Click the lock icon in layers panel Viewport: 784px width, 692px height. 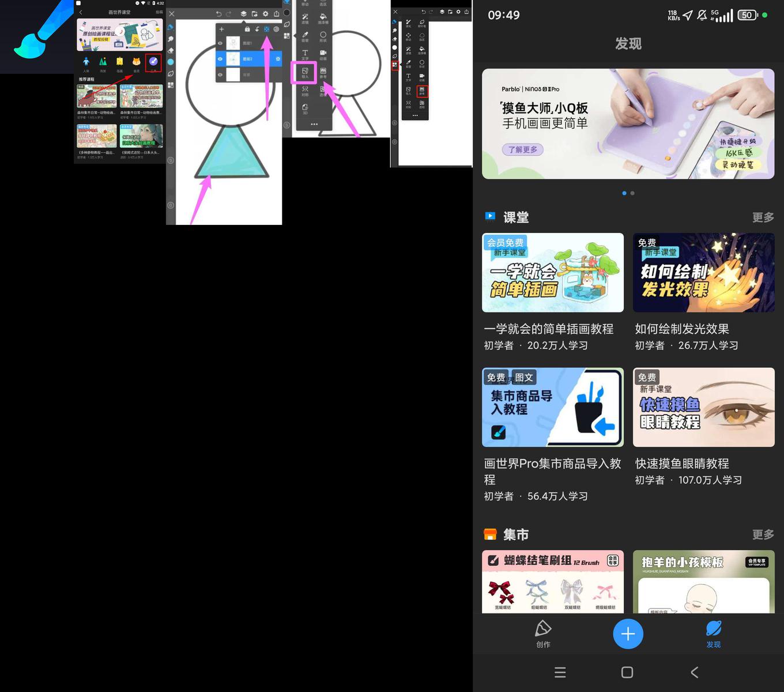247,29
